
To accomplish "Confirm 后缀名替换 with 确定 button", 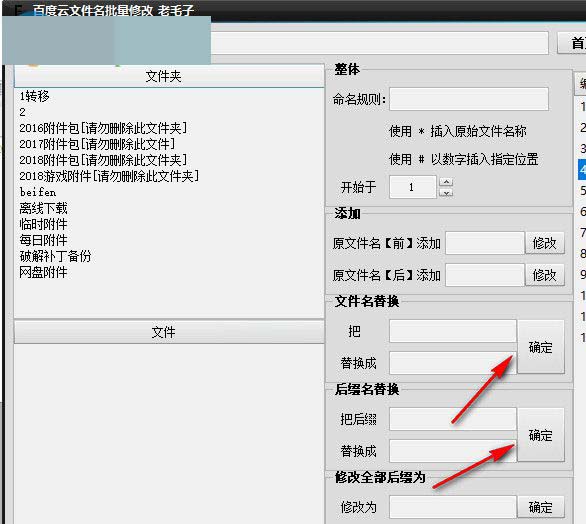I will (x=540, y=435).
